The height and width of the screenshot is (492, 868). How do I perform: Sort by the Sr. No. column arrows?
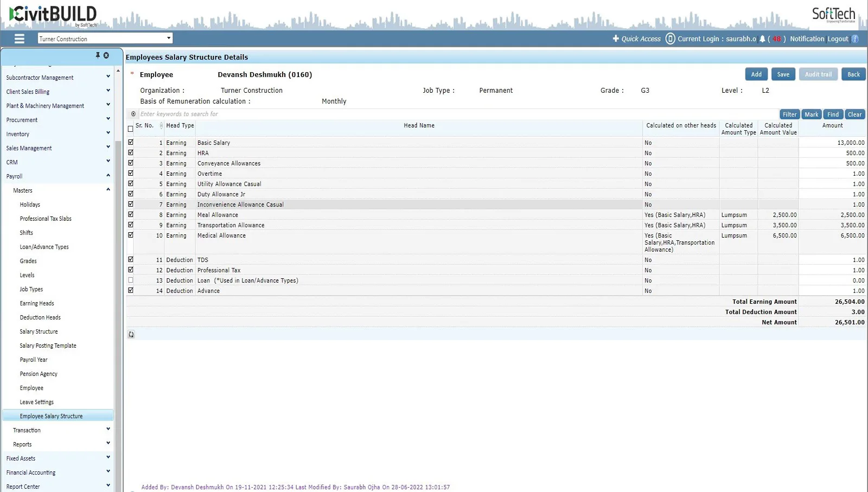pyautogui.click(x=161, y=126)
